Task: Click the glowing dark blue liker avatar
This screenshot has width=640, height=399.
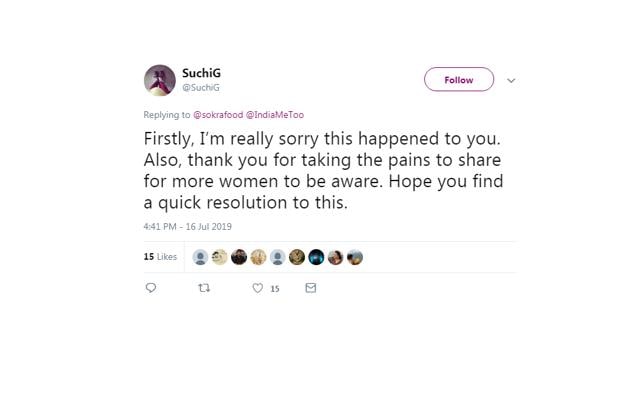Action: tap(316, 257)
